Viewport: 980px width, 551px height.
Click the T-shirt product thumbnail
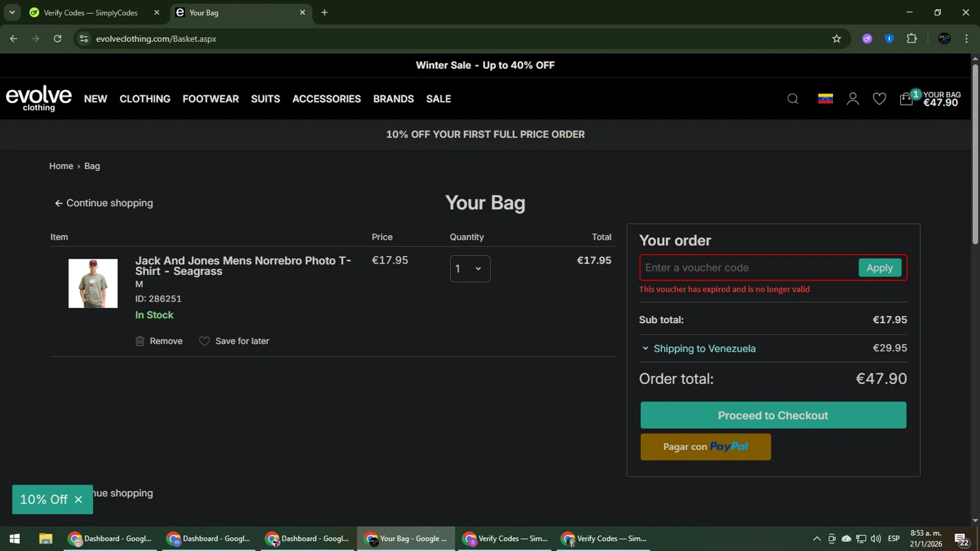point(93,283)
